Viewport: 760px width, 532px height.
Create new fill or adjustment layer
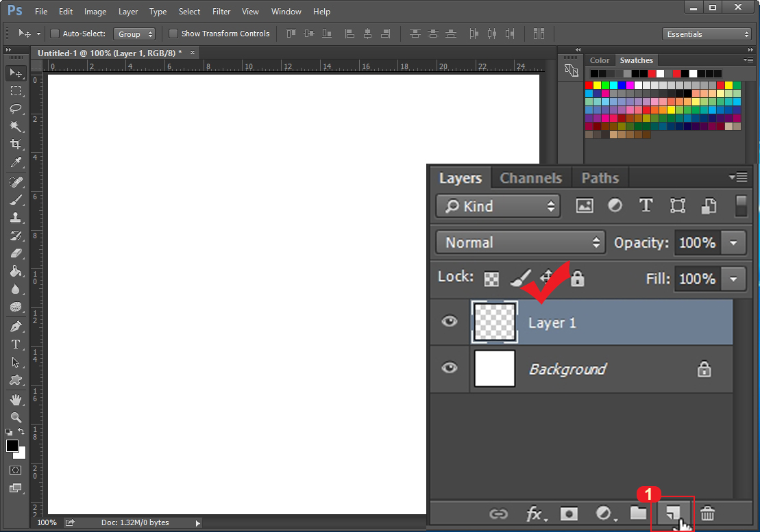[605, 514]
